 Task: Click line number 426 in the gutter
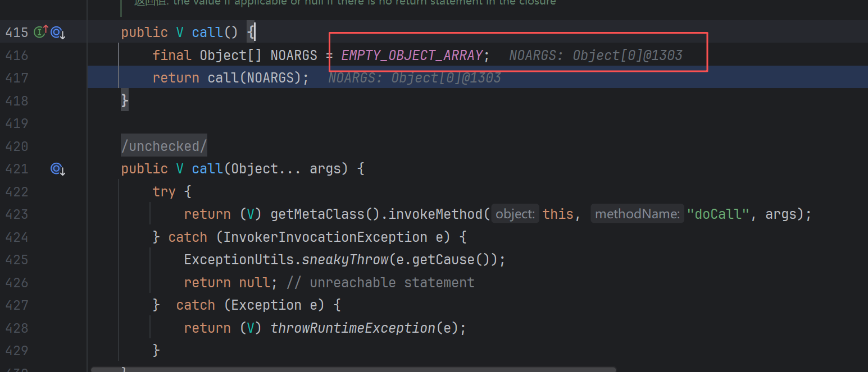(x=16, y=283)
